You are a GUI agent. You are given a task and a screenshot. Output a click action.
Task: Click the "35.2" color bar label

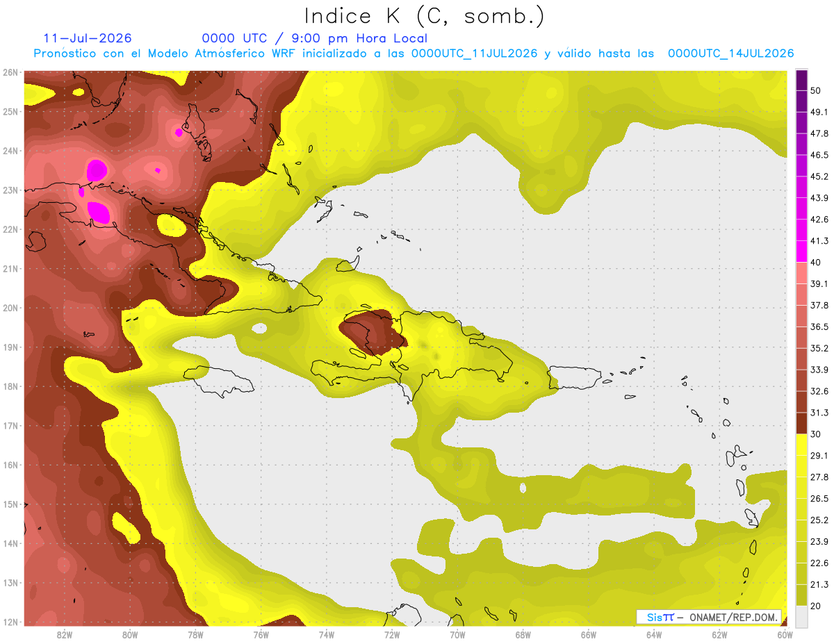click(x=820, y=348)
